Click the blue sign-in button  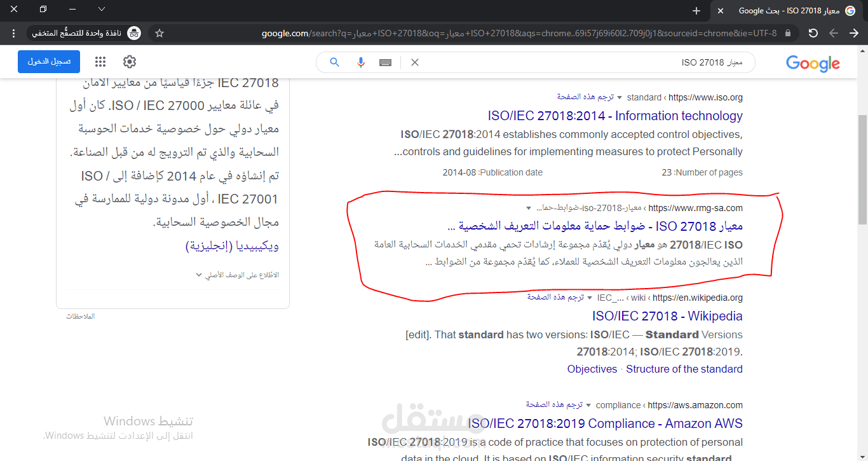49,62
